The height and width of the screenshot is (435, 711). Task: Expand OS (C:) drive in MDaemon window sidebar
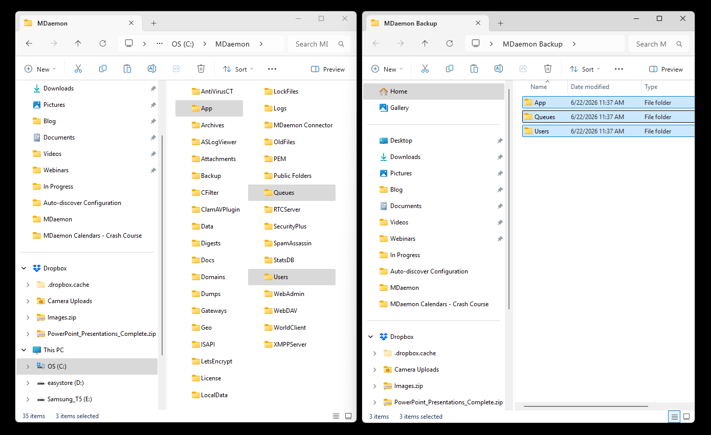[28, 366]
